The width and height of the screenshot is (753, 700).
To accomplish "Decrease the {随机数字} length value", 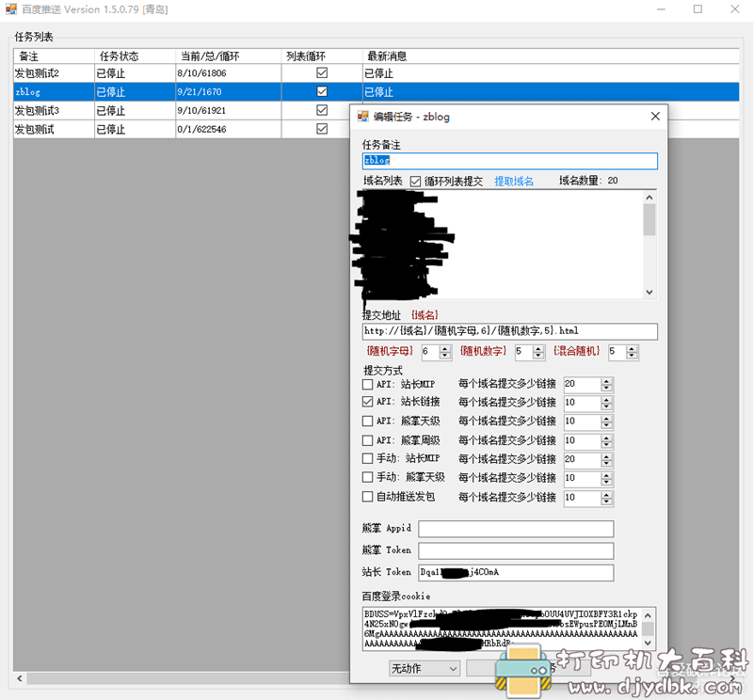I will (538, 356).
